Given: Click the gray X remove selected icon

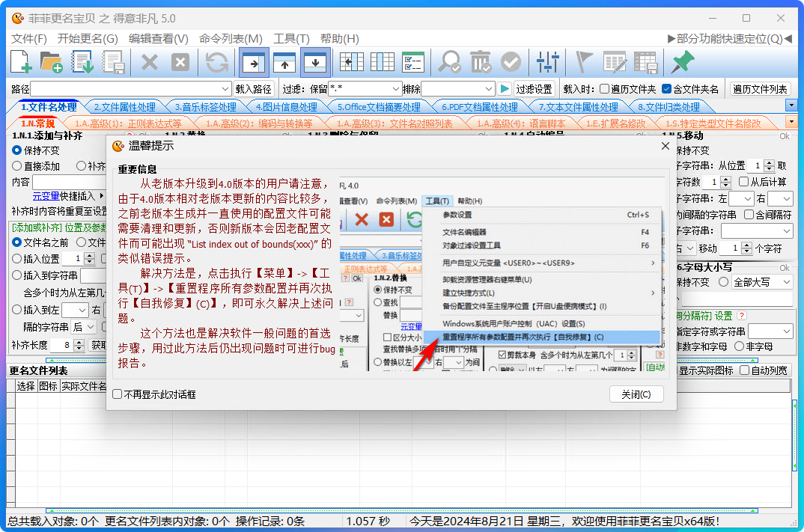Looking at the screenshot, I should point(149,63).
